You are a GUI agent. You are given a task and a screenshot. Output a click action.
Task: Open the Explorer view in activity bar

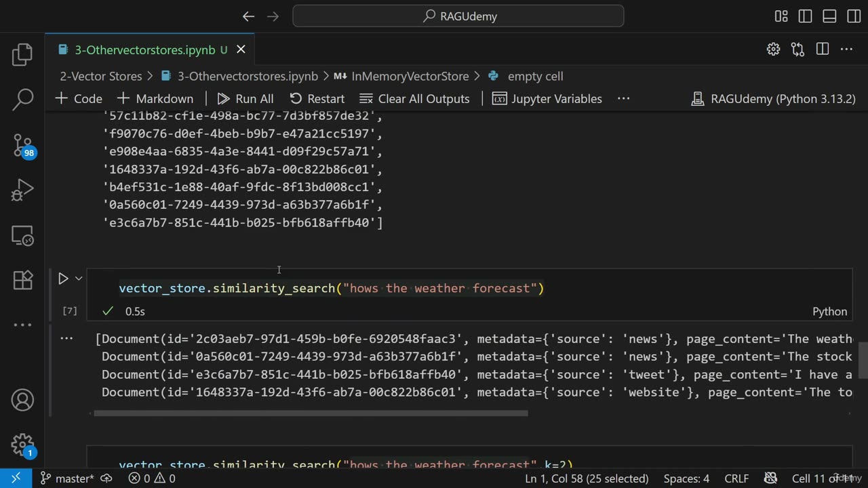pyautogui.click(x=22, y=55)
